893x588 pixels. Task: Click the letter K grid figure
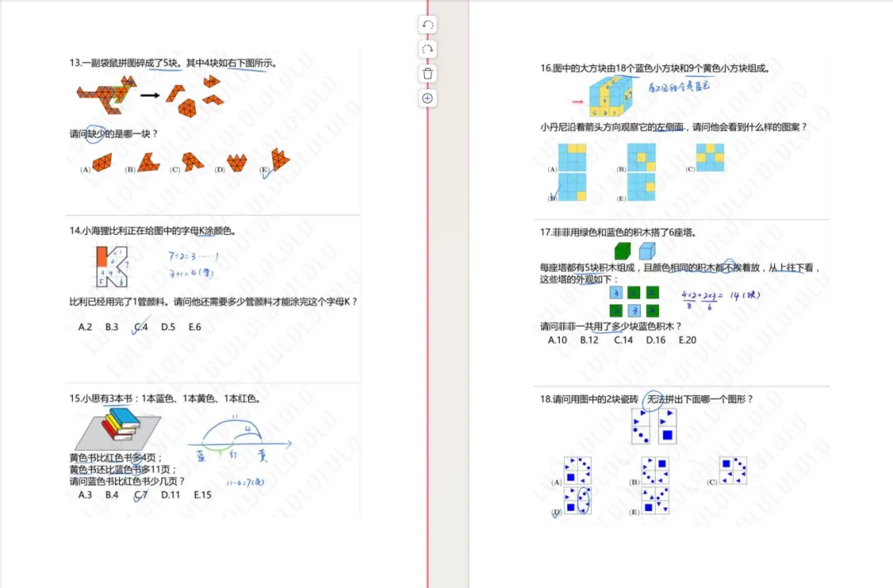pyautogui.click(x=111, y=266)
